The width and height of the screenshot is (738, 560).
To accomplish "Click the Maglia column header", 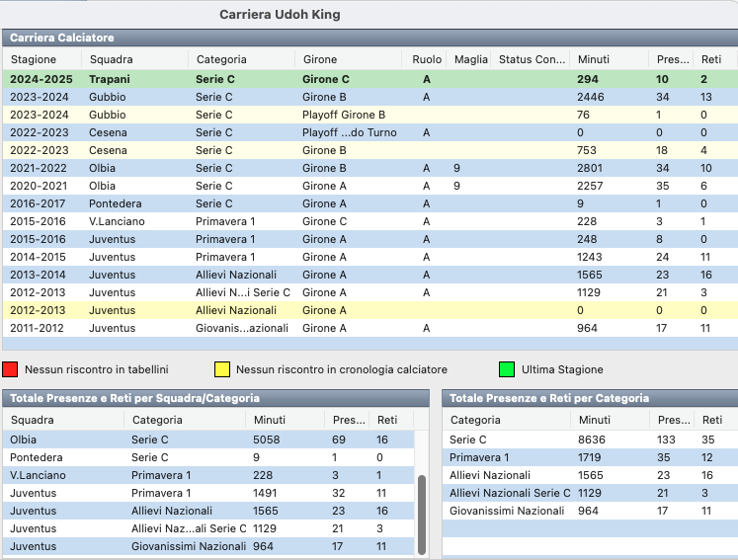I will (470, 59).
